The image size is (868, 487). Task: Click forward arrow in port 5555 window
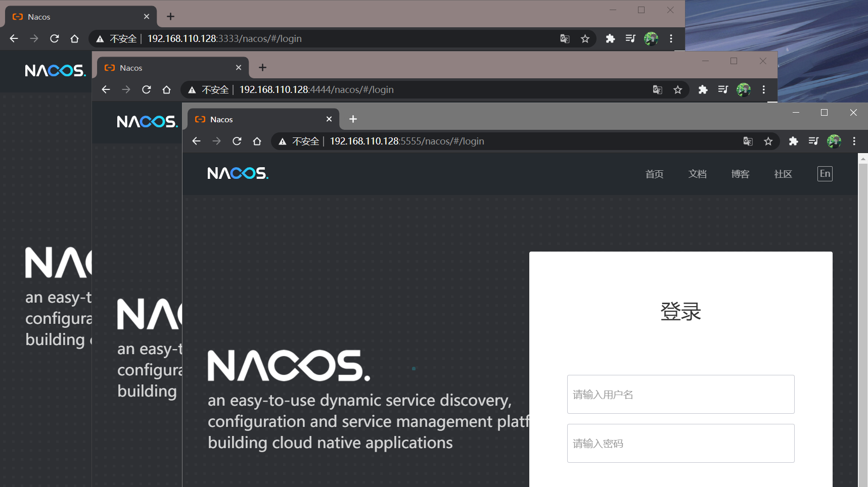click(x=217, y=141)
